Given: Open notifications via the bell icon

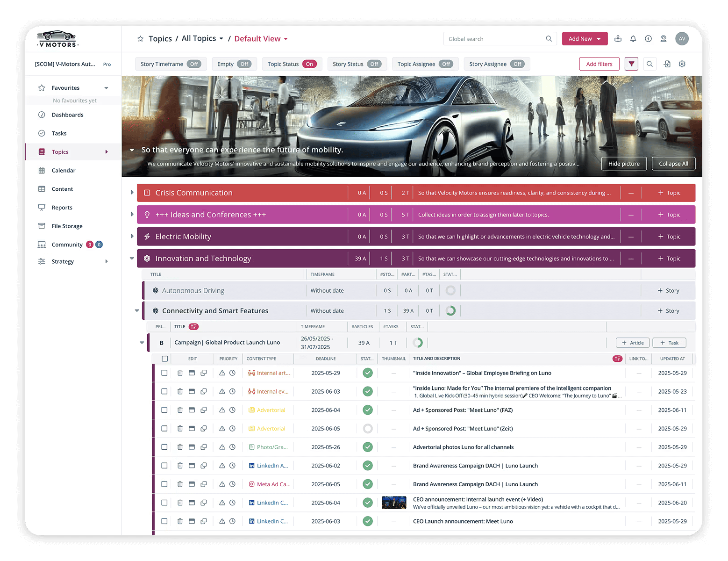Looking at the screenshot, I should pos(633,39).
